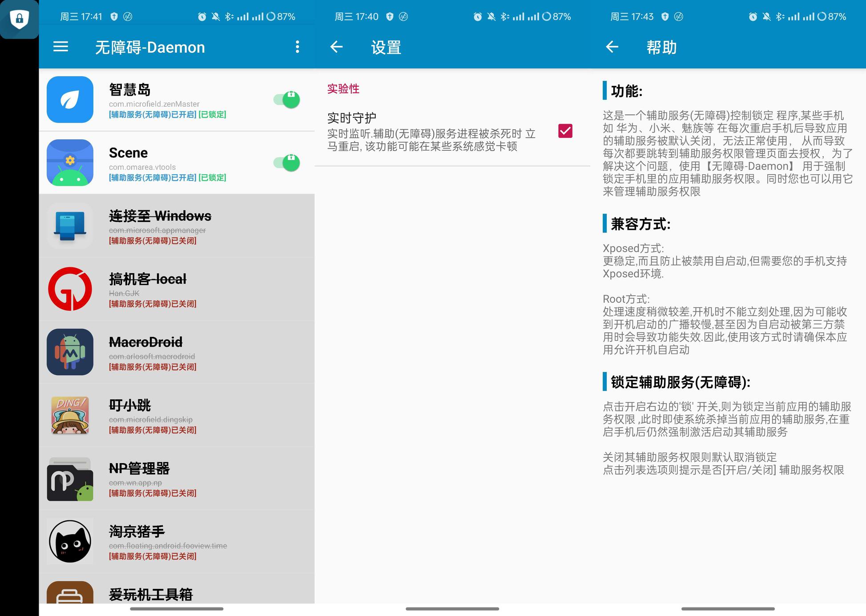Tap the 搞机客-local red icon
This screenshot has width=866, height=616.
point(70,289)
